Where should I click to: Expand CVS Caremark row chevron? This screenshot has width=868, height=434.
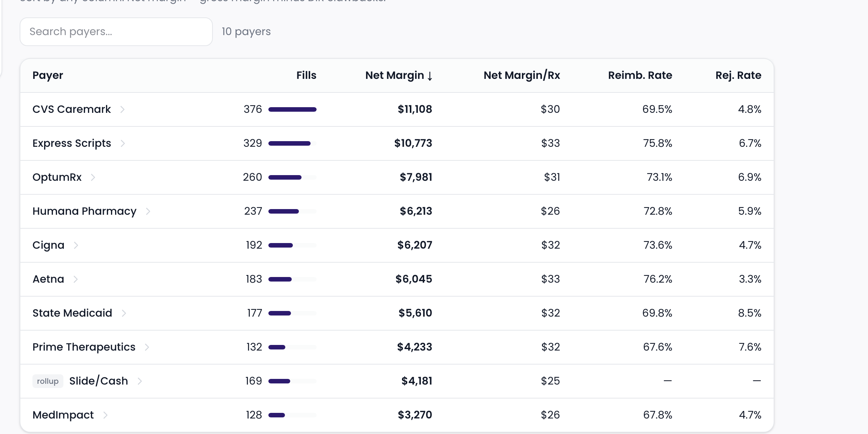click(x=122, y=109)
